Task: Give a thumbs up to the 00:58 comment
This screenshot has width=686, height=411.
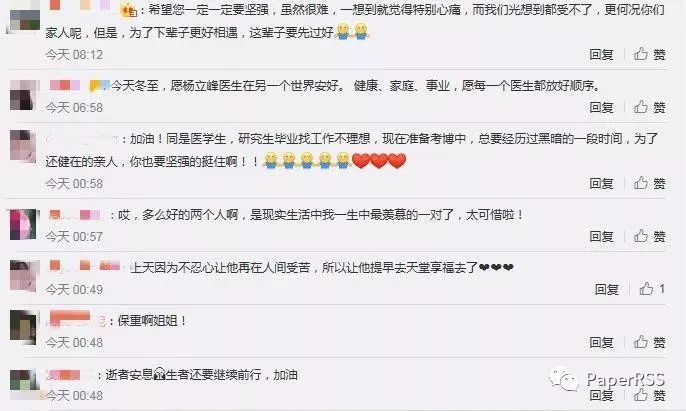Action: coord(650,183)
